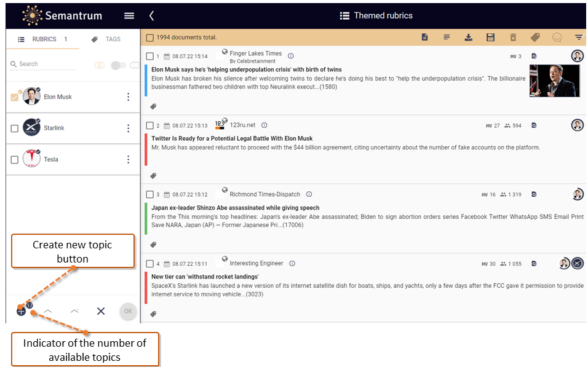Click the tag icon under the underpopulation crisis article

pos(153,107)
